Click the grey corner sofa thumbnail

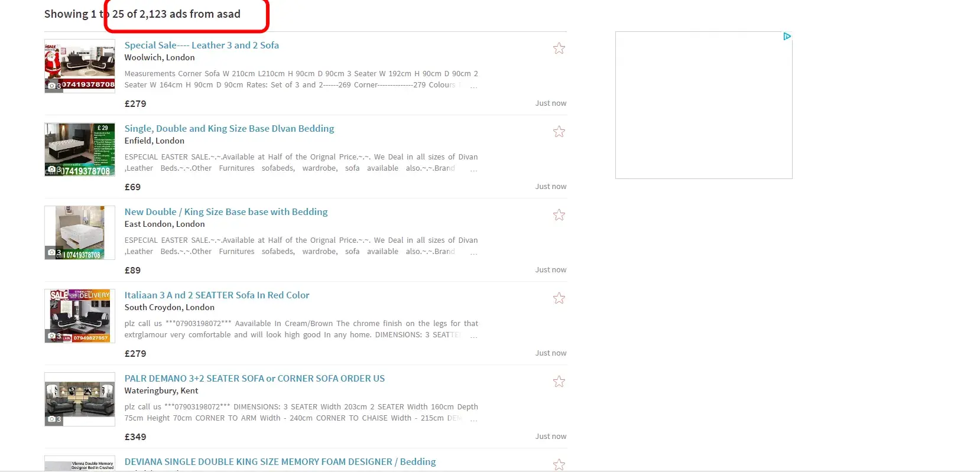point(80,399)
